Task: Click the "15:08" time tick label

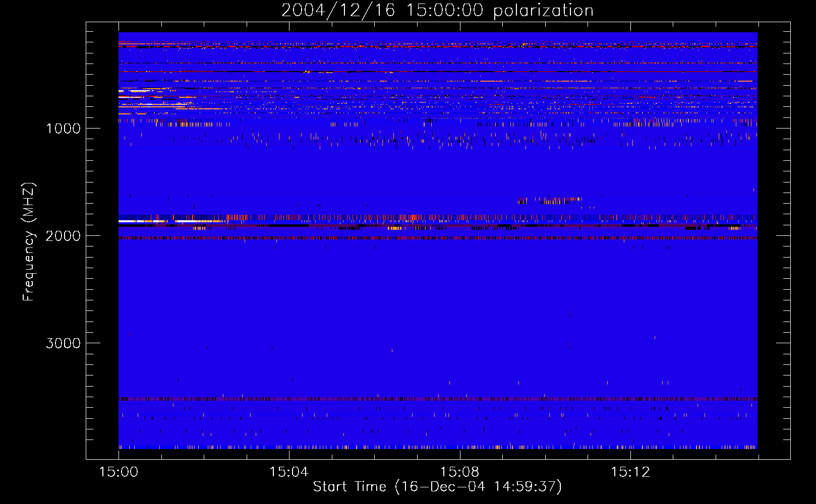Action: (459, 472)
